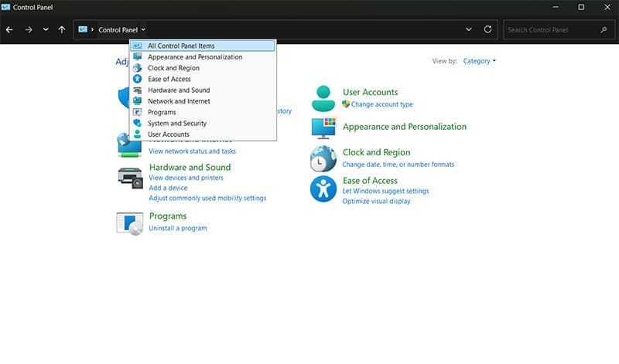The height and width of the screenshot is (364, 619).
Task: Click the person icon beside dropdown User Accounts
Action: point(137,134)
